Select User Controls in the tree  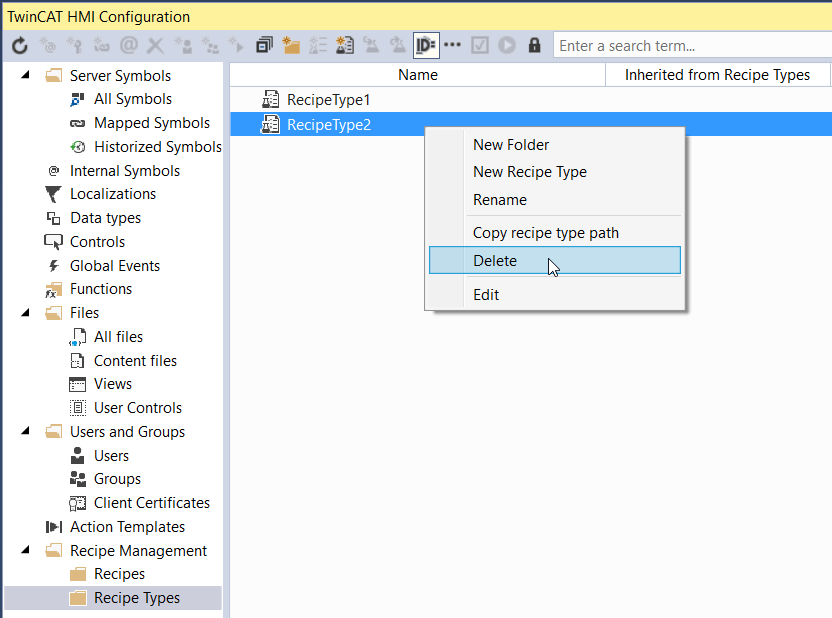pyautogui.click(x=138, y=408)
